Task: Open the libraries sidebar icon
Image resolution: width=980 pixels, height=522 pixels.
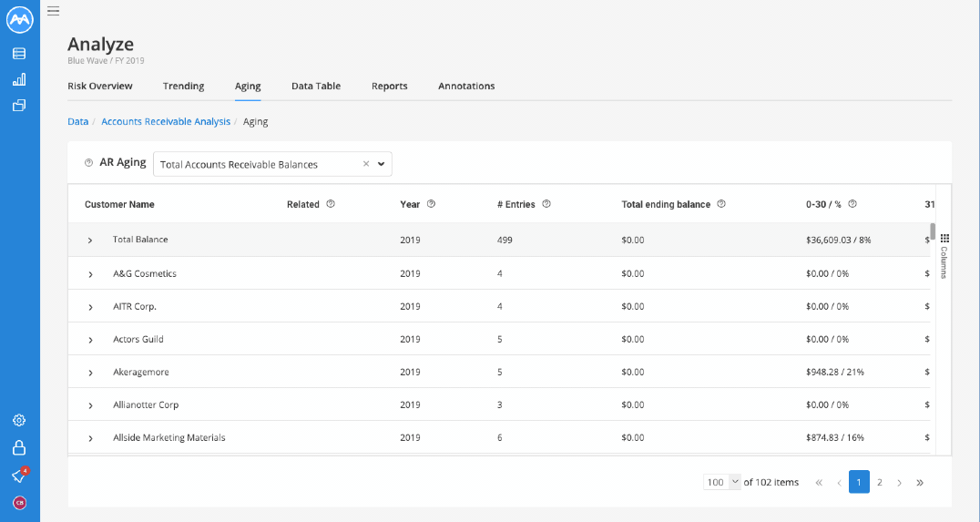Action: point(19,106)
